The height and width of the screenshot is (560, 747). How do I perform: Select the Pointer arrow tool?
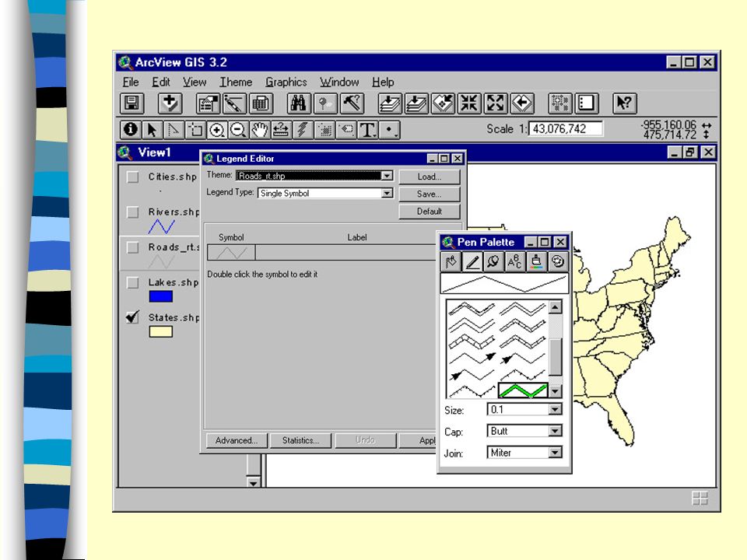(152, 130)
